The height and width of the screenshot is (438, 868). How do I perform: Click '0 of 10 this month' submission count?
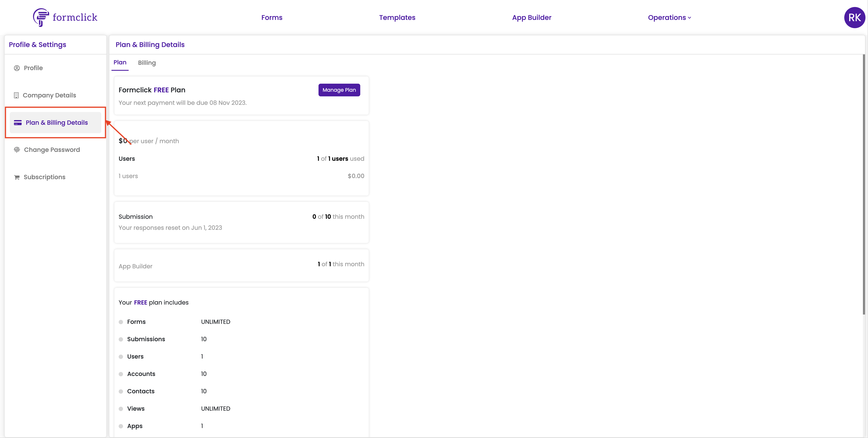click(x=338, y=217)
